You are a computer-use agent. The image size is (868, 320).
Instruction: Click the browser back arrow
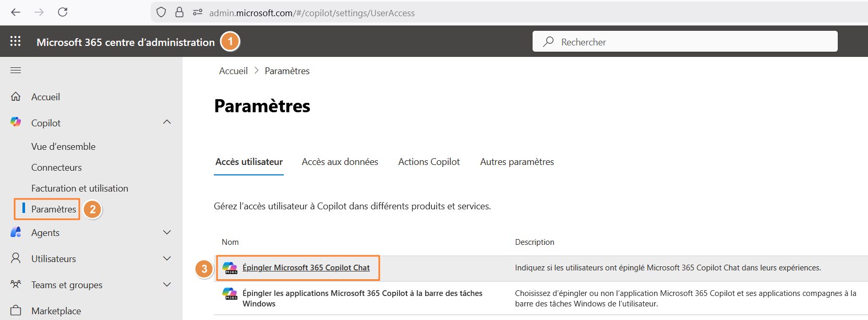(x=16, y=12)
